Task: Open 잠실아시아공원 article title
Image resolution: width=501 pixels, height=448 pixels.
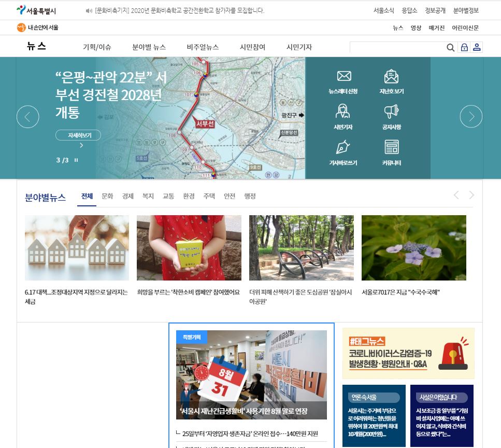Action: 300,297
